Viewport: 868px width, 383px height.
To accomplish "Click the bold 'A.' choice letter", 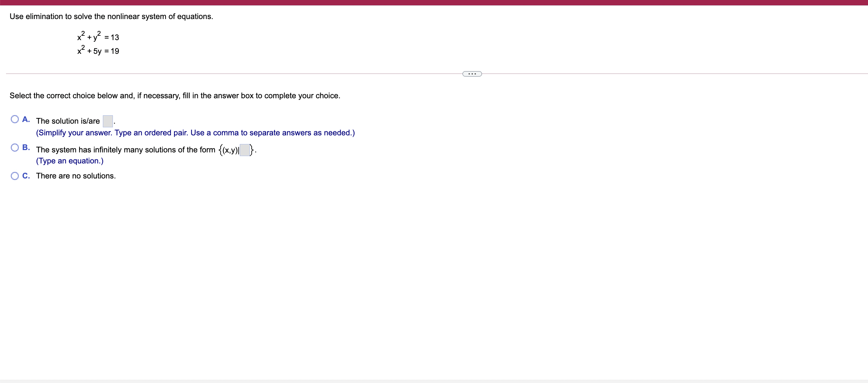I will pyautogui.click(x=26, y=119).
